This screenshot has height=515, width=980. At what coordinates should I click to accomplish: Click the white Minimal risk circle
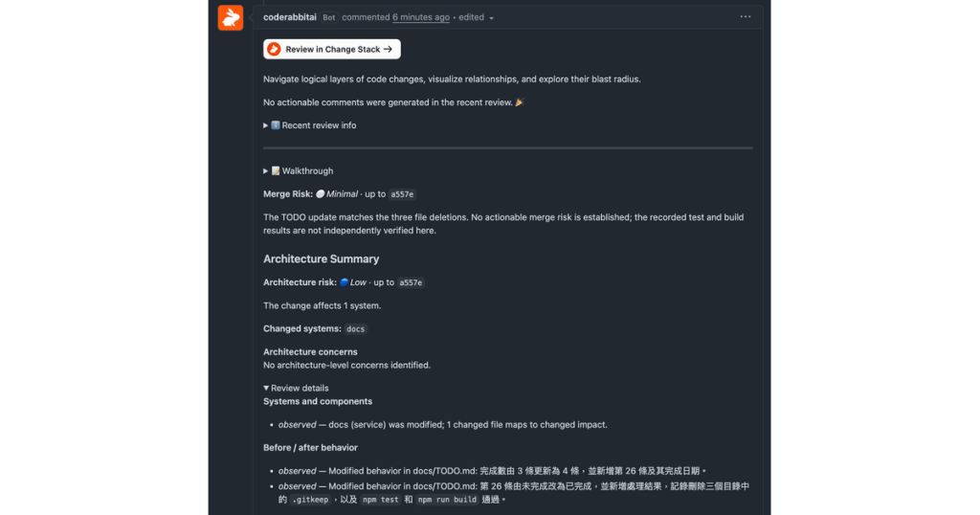point(320,194)
